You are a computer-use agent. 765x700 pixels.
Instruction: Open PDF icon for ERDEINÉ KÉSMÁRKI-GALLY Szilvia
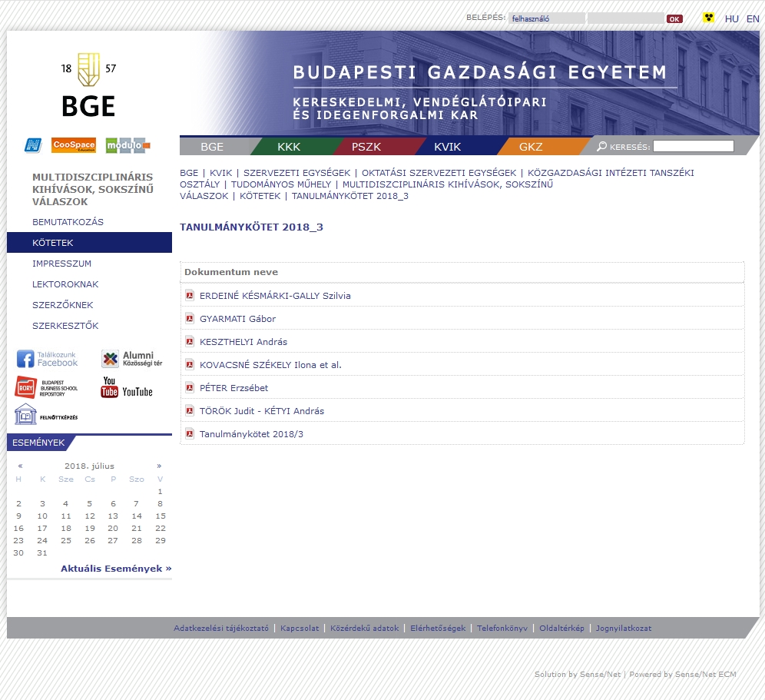click(190, 295)
